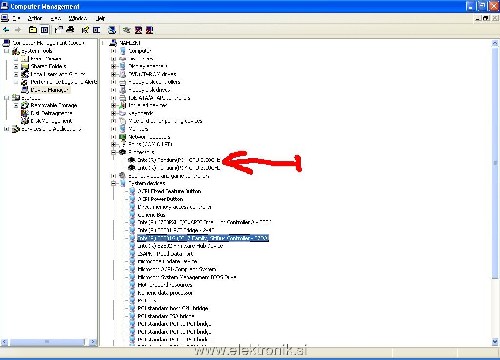Screen dimensions: 500x360
Task: Open the File menu
Action: (17, 18)
